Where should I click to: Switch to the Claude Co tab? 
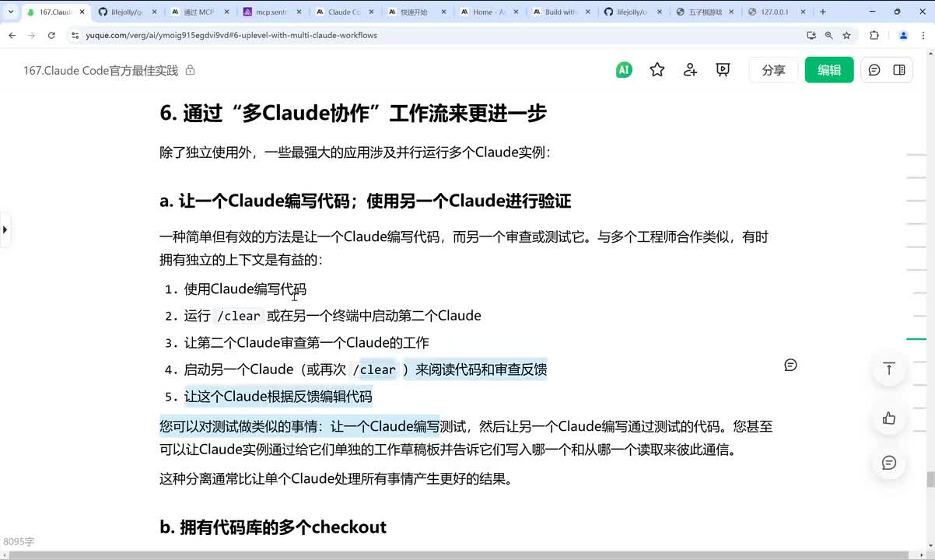point(343,12)
